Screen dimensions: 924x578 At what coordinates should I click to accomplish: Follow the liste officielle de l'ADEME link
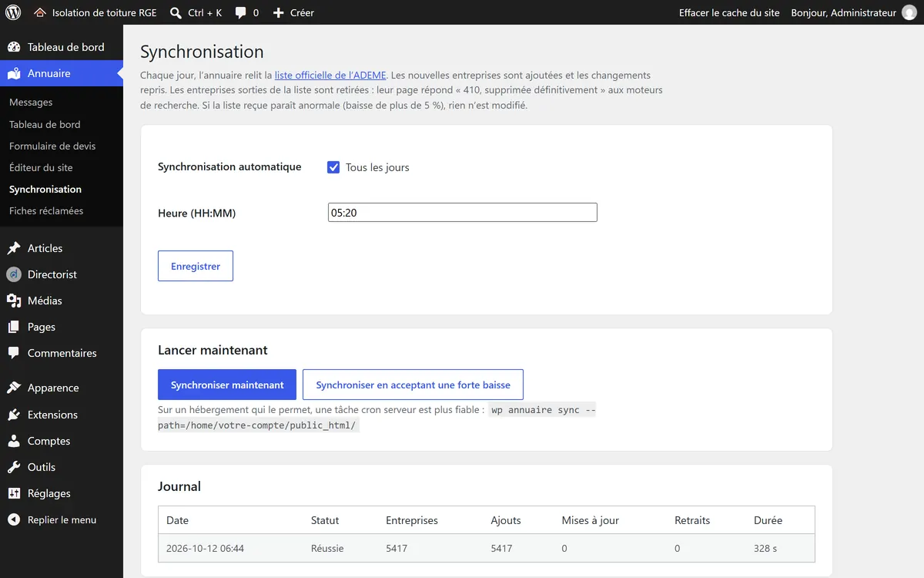pyautogui.click(x=330, y=75)
